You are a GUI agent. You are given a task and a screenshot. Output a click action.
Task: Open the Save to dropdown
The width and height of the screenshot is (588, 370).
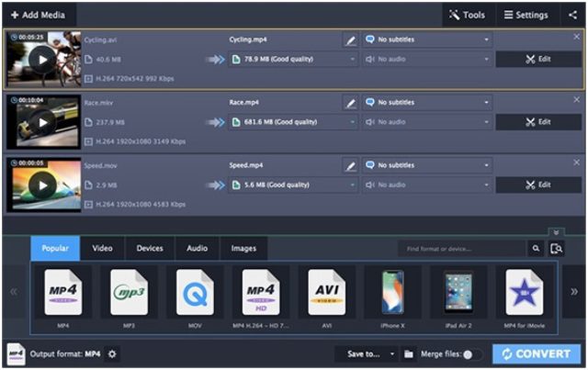point(366,353)
